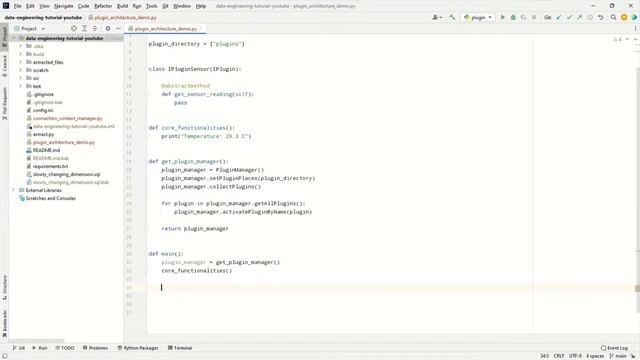Viewport: 640px width, 360px height.
Task: Open the user account icon menu
Action: 437,18
